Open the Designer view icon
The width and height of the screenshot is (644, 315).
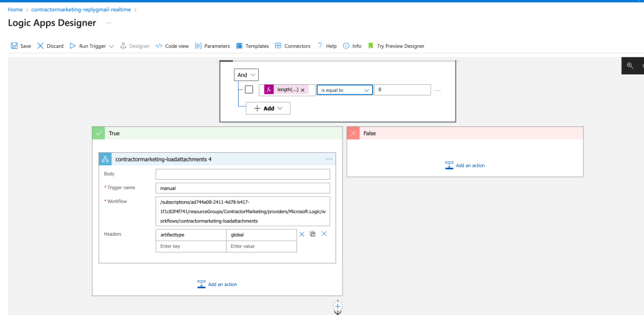(123, 46)
